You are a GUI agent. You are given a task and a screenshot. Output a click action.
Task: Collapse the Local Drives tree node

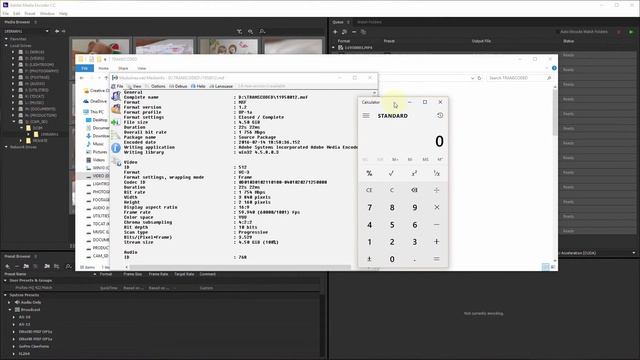6,46
